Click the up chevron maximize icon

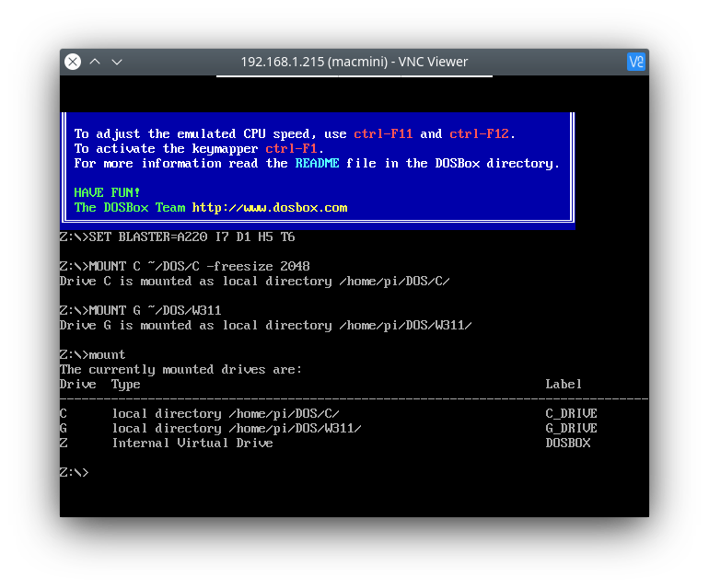coord(95,62)
